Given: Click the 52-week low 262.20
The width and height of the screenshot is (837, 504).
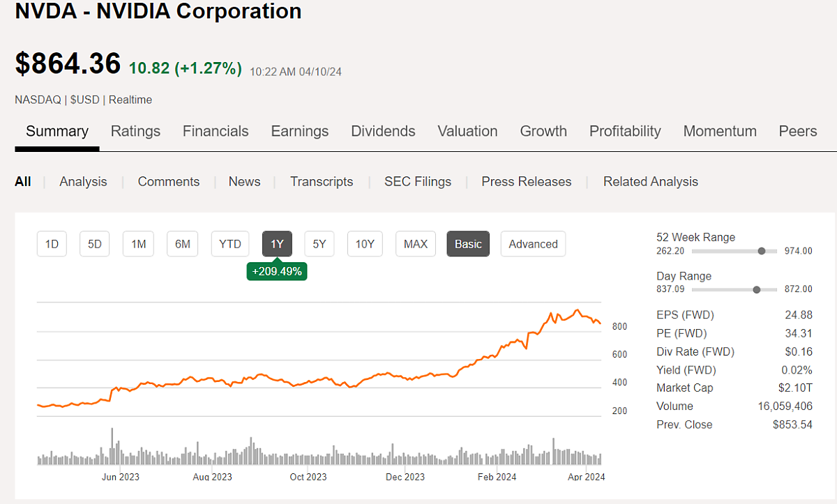Looking at the screenshot, I should click(670, 251).
